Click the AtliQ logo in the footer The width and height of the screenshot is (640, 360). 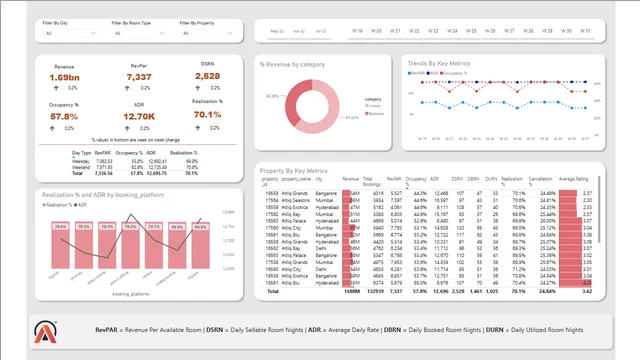[x=45, y=332]
